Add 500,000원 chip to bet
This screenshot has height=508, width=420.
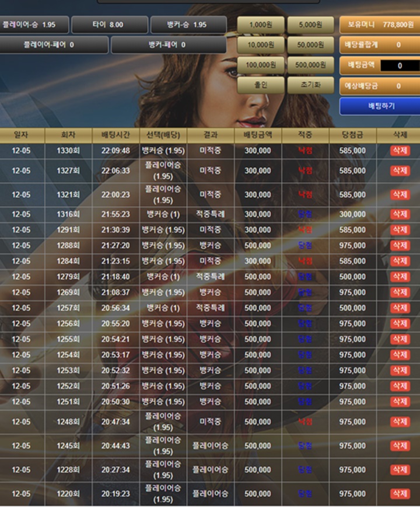pos(311,65)
